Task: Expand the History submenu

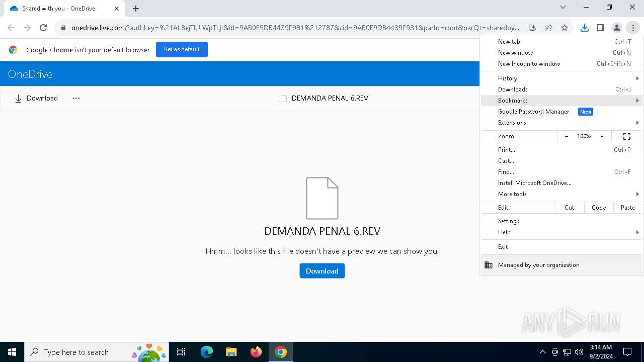Action: point(561,78)
